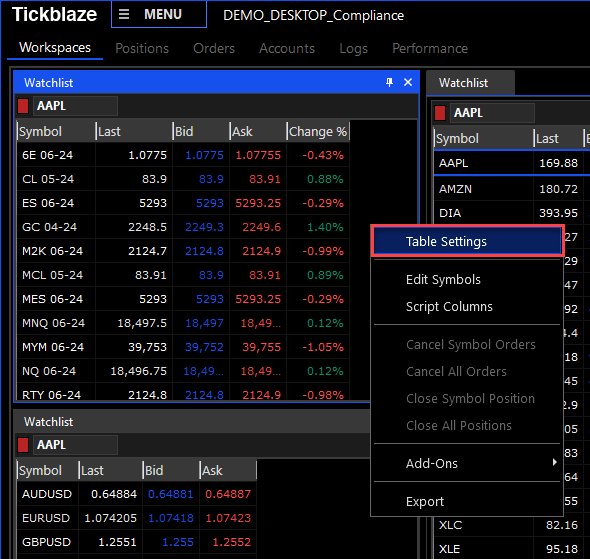This screenshot has height=559, width=590.
Task: Select the RTY 06-24 row
Action: click(x=183, y=393)
